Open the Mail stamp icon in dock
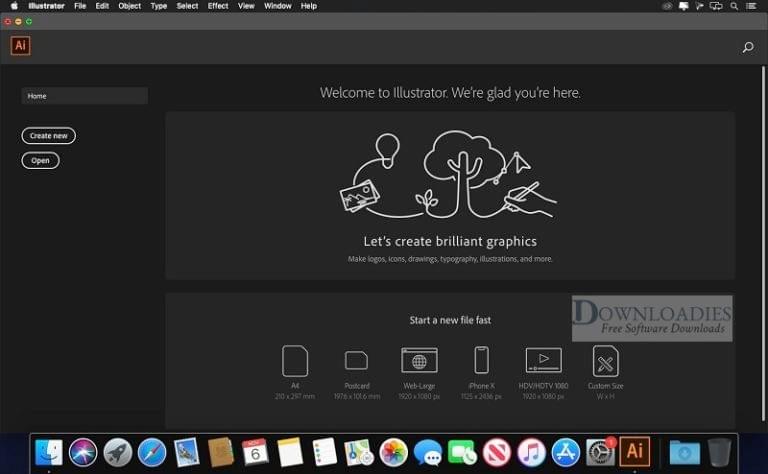The width and height of the screenshot is (768, 474). coord(187,452)
